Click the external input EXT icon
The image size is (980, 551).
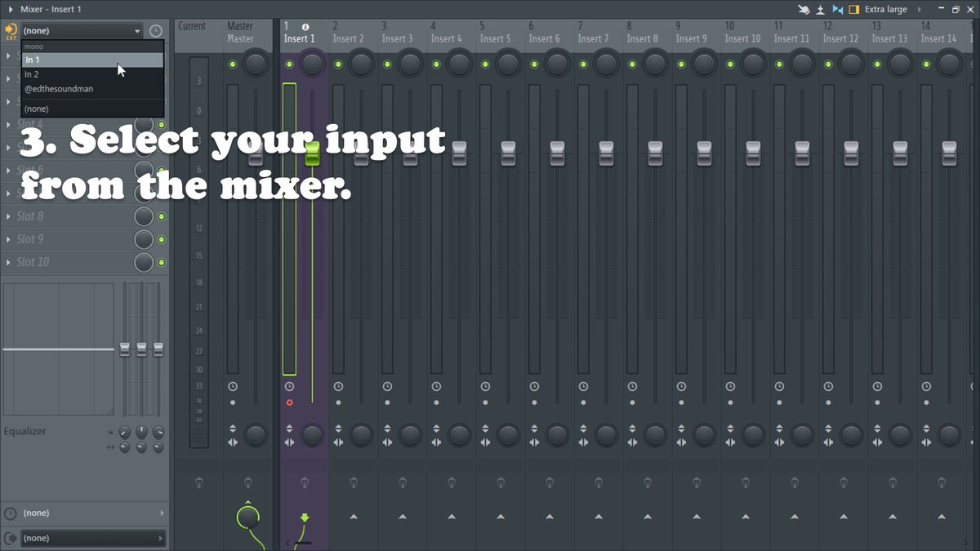pos(11,31)
